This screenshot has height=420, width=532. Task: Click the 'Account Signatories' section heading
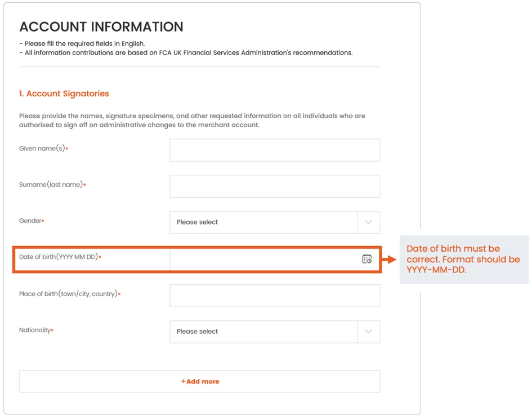[x=64, y=93]
